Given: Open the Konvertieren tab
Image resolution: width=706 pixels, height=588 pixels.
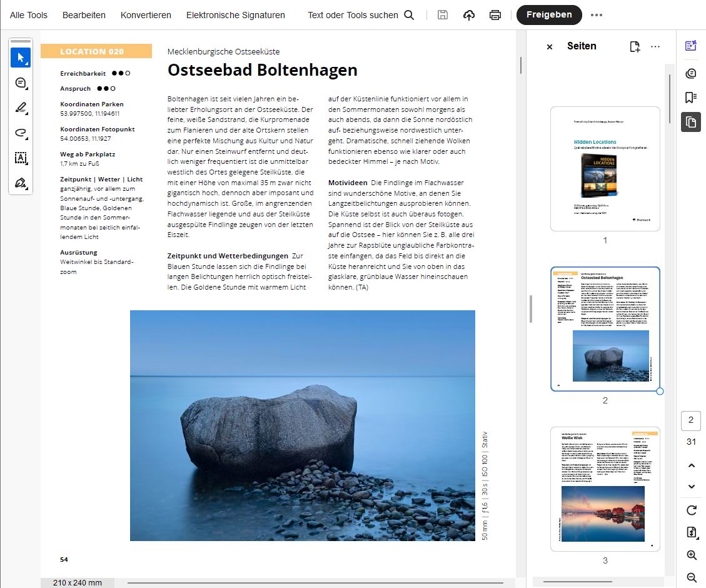Looking at the screenshot, I should point(146,15).
